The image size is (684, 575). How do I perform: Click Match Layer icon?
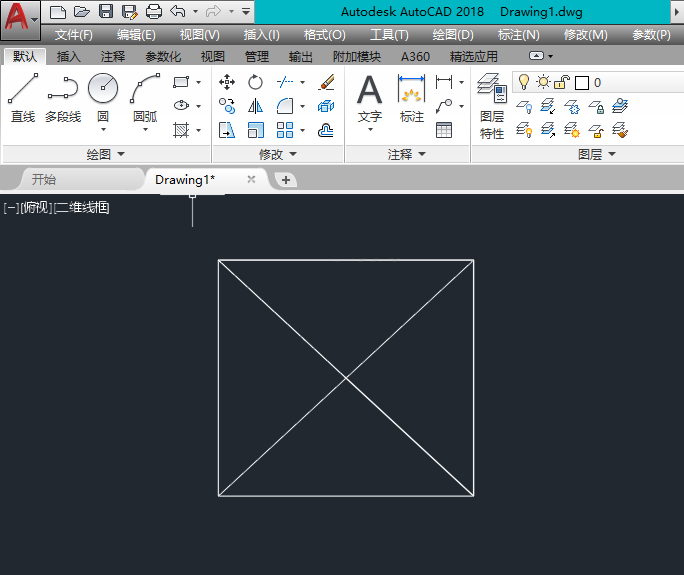click(x=620, y=130)
